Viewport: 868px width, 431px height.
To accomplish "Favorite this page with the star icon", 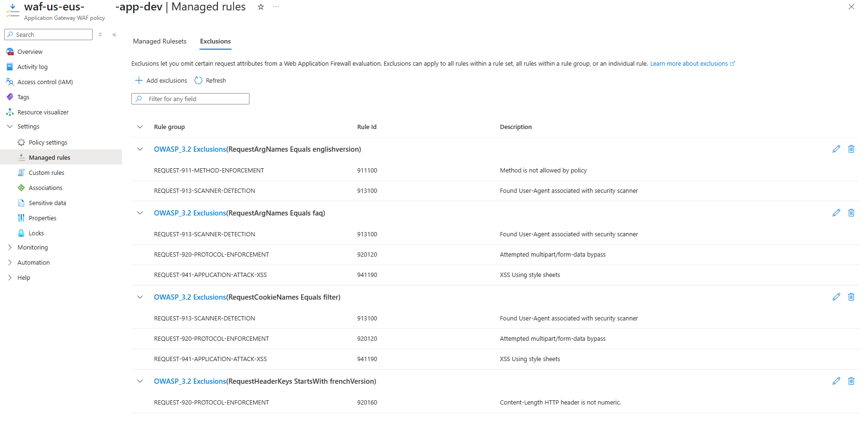I will tap(260, 7).
